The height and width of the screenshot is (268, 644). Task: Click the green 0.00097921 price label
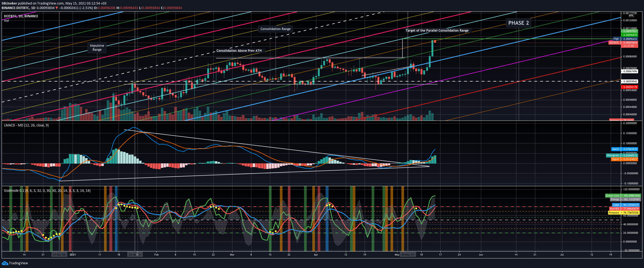(x=629, y=31)
